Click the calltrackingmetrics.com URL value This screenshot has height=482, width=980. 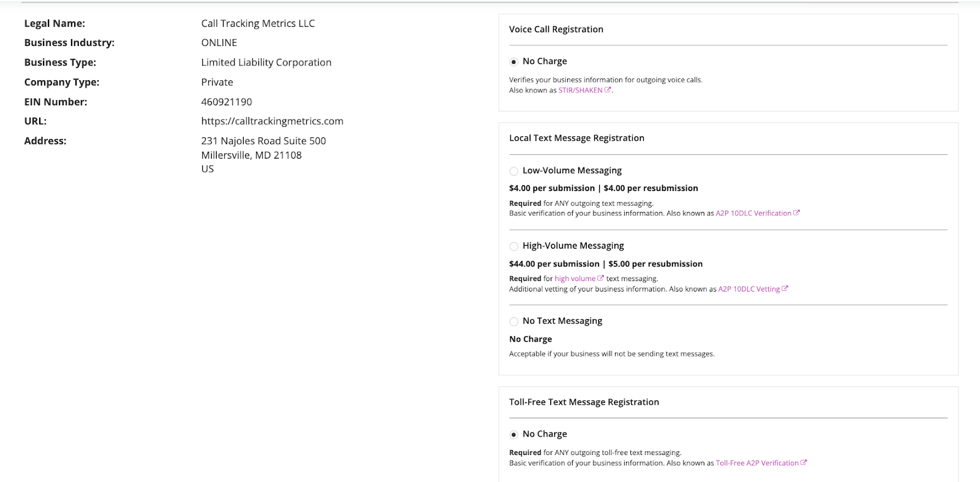coord(272,121)
